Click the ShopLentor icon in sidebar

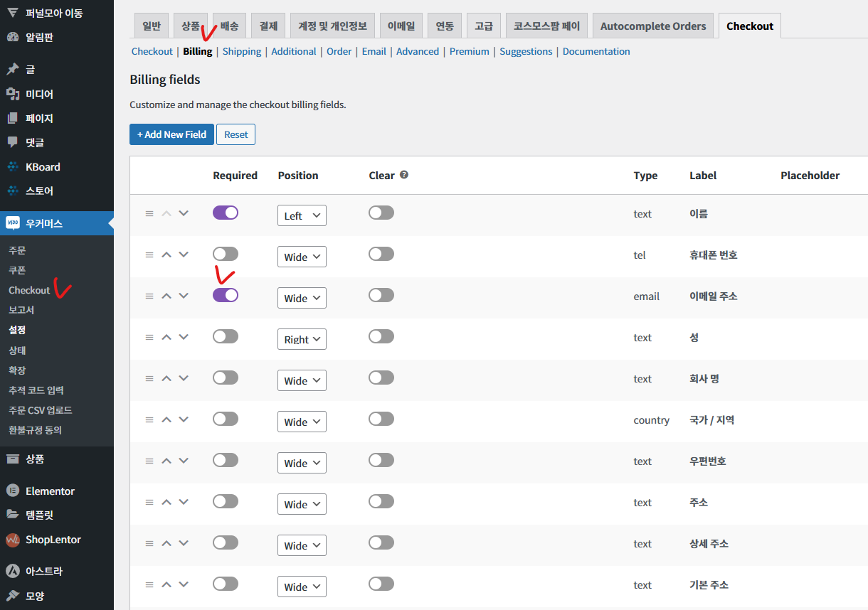13,540
